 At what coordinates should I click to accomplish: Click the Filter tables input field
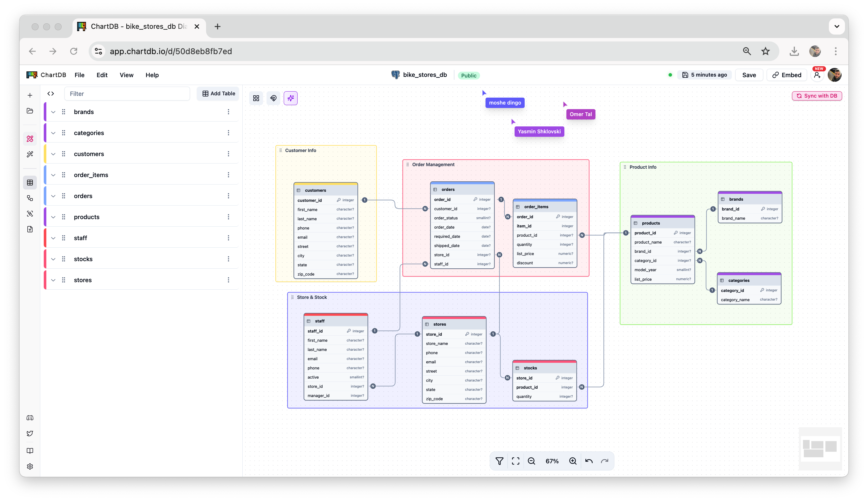[x=127, y=94]
